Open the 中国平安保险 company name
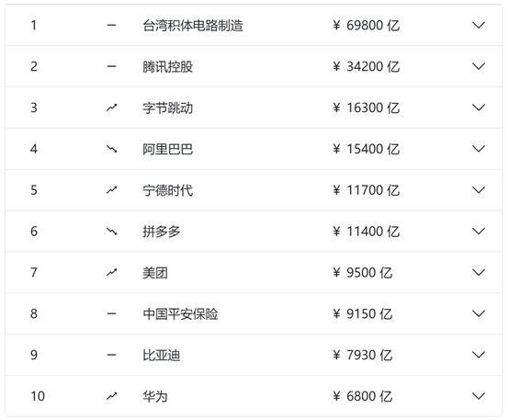Image resolution: width=509 pixels, height=420 pixels. (180, 314)
